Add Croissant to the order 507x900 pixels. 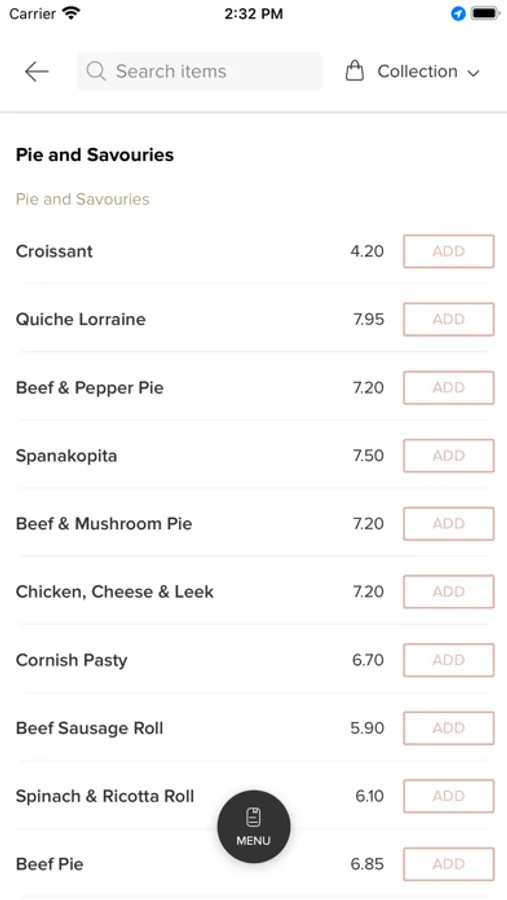pos(448,251)
